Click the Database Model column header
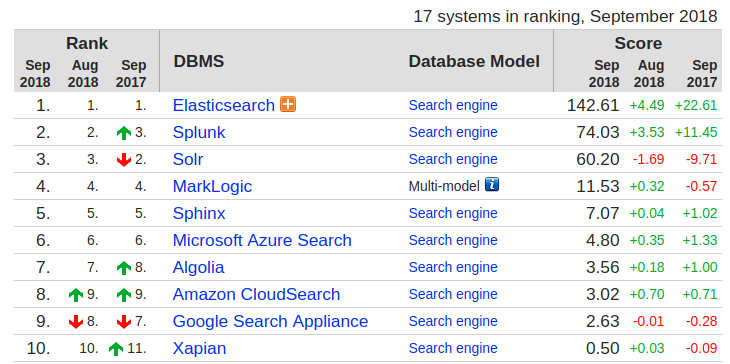This screenshot has width=730, height=364. pos(474,61)
